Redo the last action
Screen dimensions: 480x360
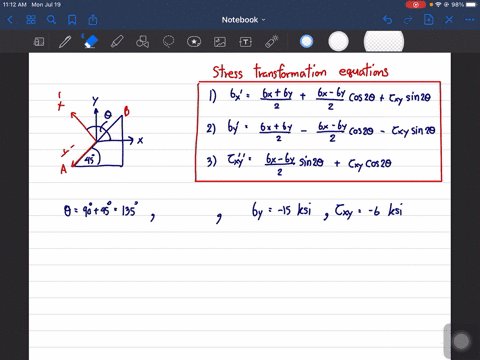point(408,20)
